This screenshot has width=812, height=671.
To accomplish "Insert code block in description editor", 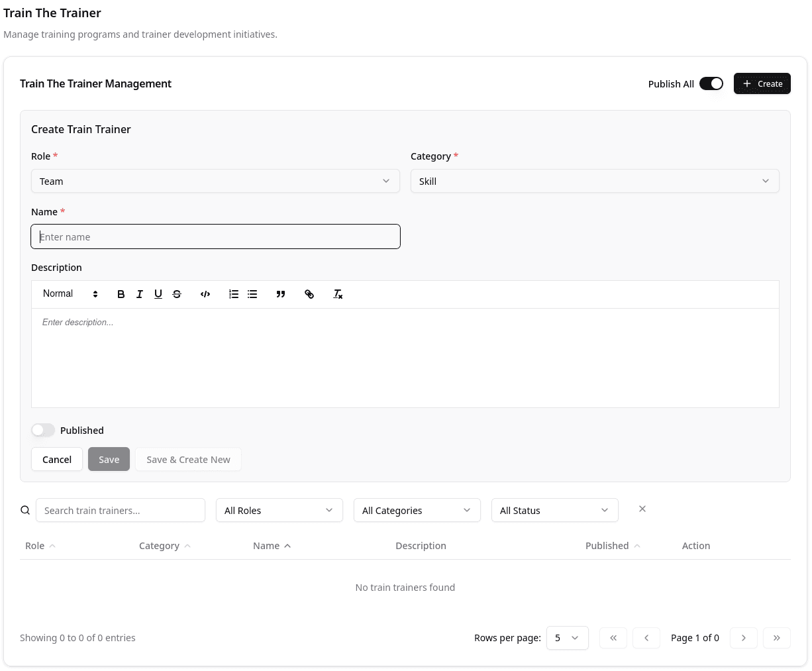I will [205, 294].
